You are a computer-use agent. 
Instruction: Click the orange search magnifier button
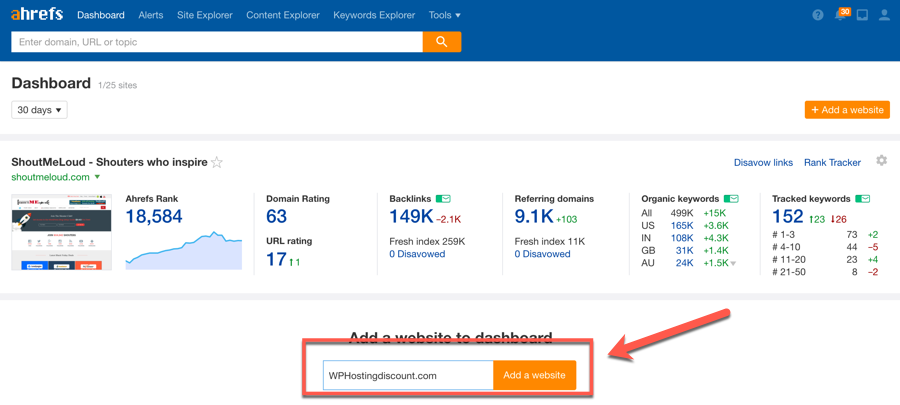point(441,42)
